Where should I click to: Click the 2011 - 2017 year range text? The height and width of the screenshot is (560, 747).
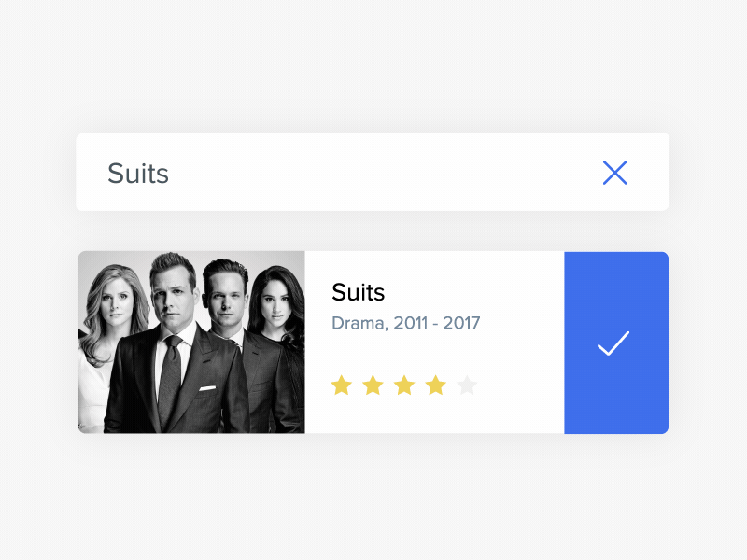pyautogui.click(x=436, y=324)
